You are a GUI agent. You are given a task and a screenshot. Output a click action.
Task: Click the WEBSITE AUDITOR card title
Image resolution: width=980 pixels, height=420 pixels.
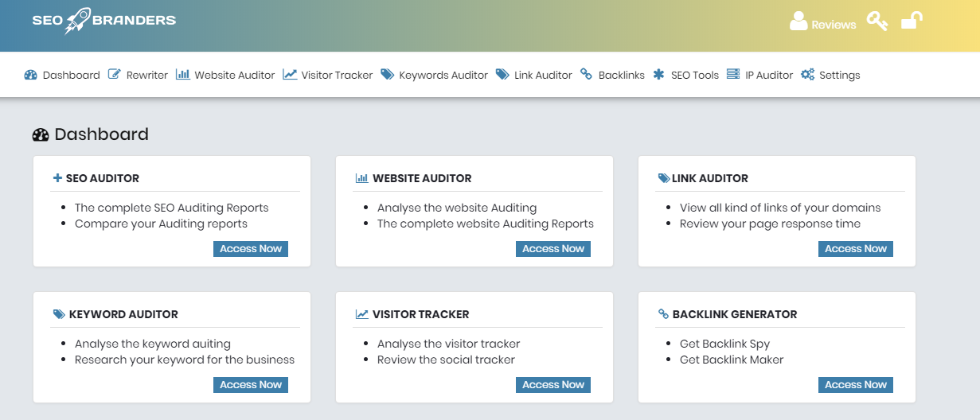pyautogui.click(x=422, y=178)
